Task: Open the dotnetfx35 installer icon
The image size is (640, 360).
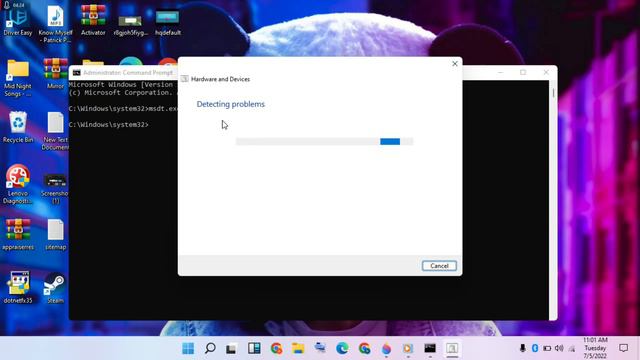Action: point(18,287)
